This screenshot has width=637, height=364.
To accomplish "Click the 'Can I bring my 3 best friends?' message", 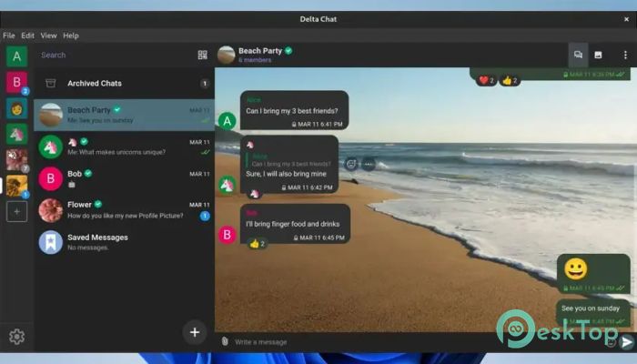I will tap(295, 110).
